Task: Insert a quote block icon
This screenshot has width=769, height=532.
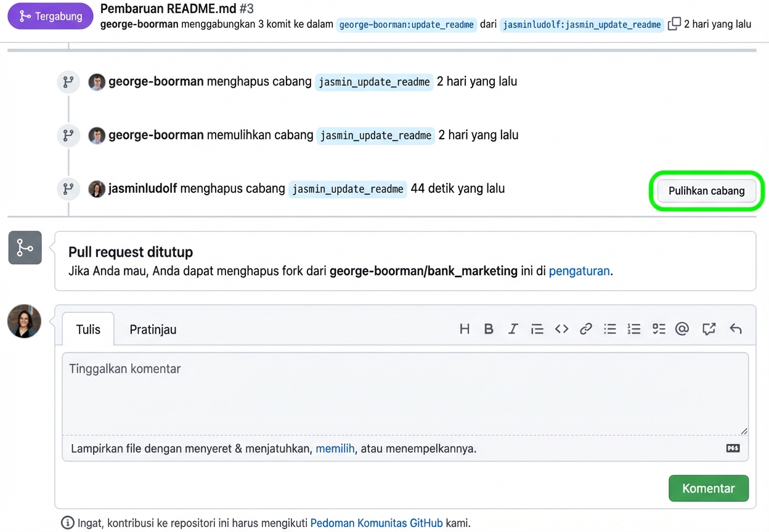Action: pyautogui.click(x=537, y=329)
